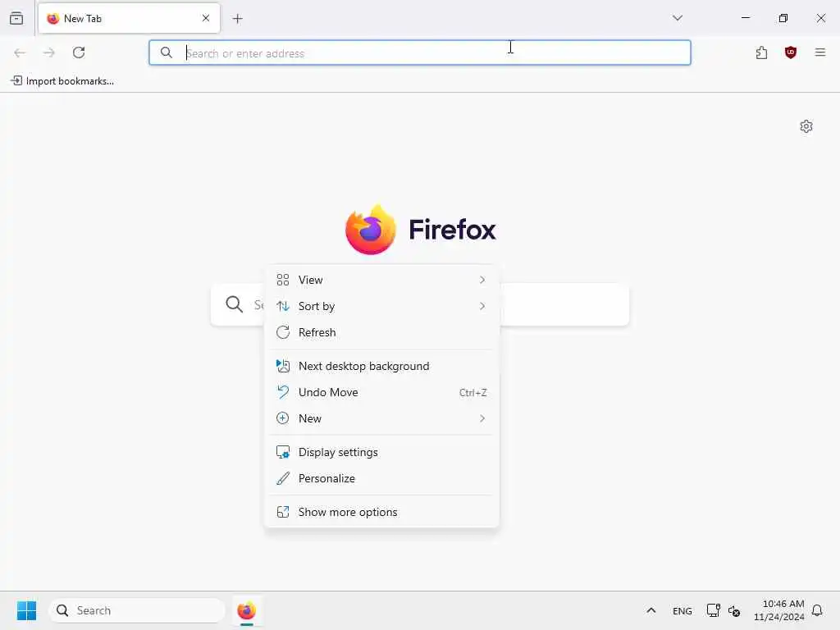Open a new tab with plus button
The image size is (840, 630).
(237, 19)
